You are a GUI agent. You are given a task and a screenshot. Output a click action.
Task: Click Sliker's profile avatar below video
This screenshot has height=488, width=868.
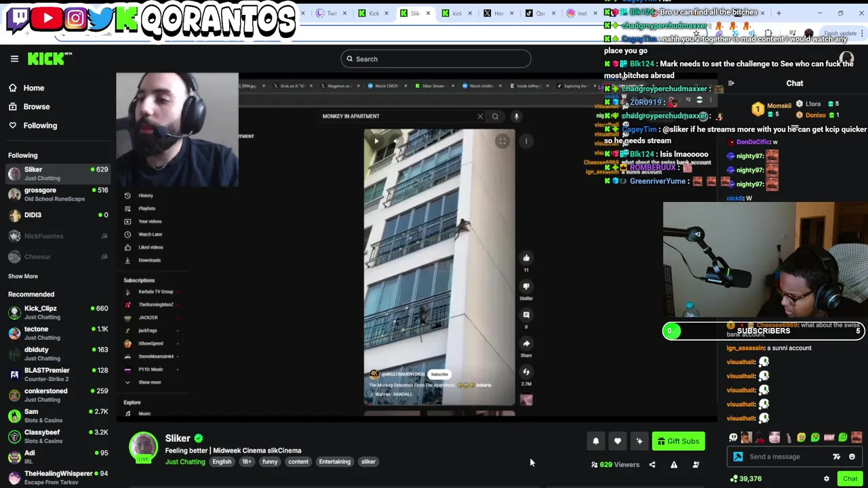click(144, 447)
